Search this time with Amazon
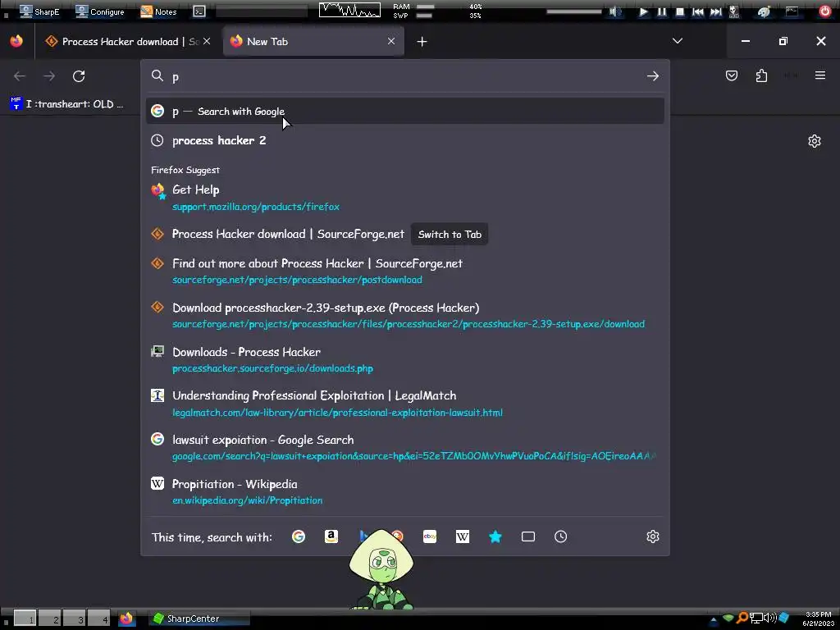 coord(331,536)
